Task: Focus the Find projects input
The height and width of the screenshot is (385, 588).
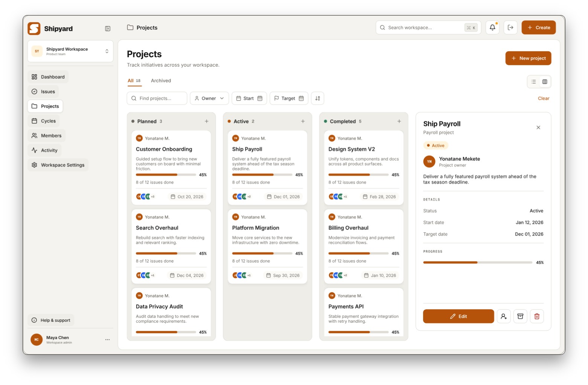Action: click(x=157, y=98)
